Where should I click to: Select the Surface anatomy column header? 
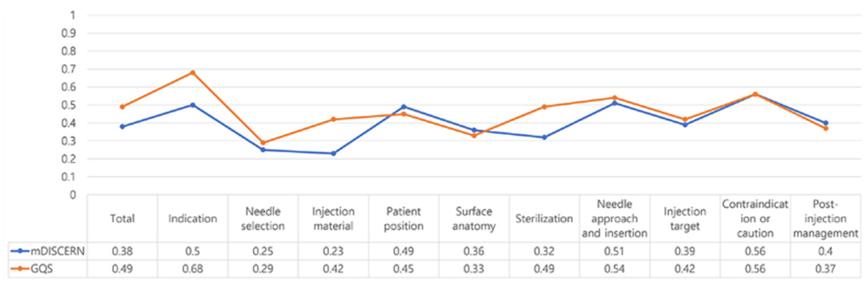click(474, 219)
